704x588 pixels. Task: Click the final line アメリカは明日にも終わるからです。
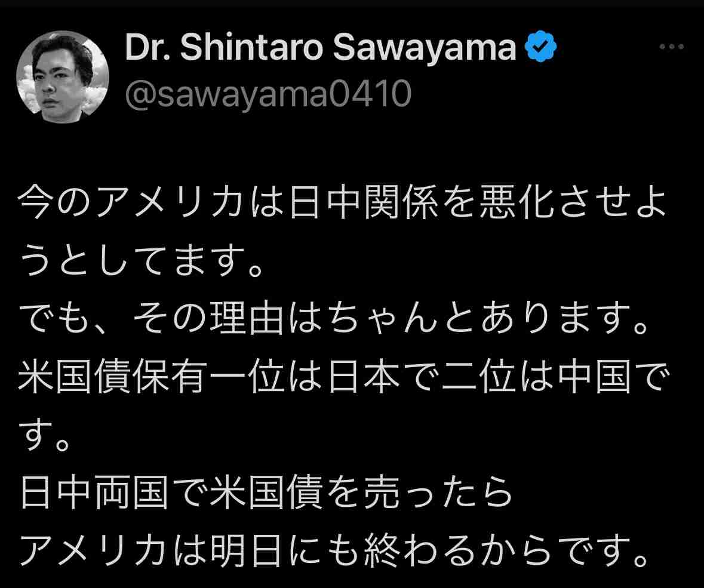[x=333, y=550]
